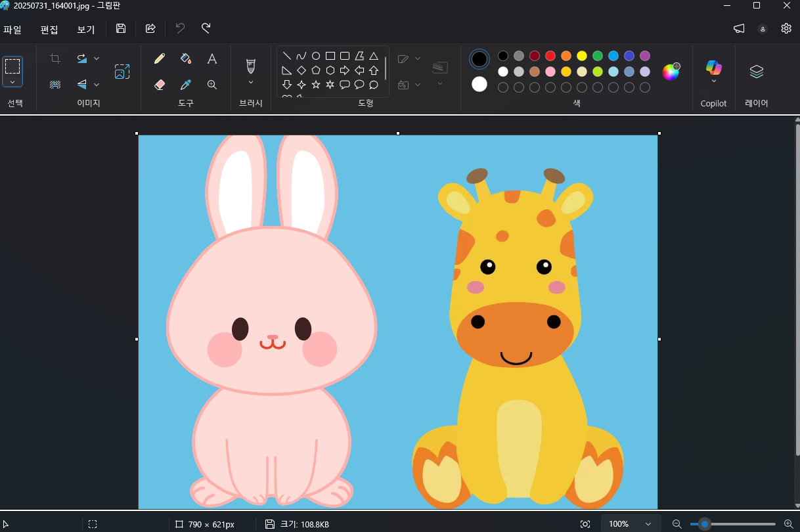Click the rabbit's face on canvas
The width and height of the screenshot is (800, 532).
tap(272, 312)
